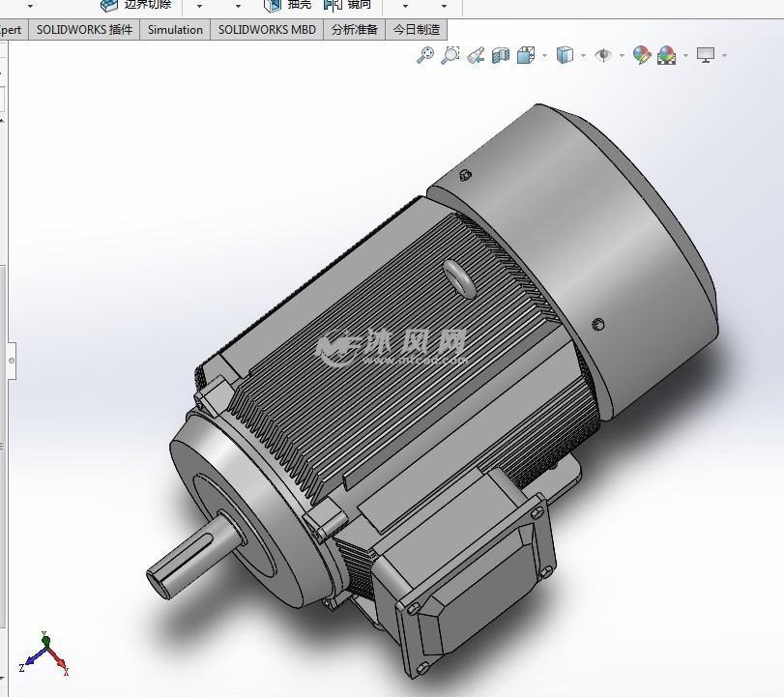Select the Zoom to Fit tool
The image size is (784, 697).
click(423, 55)
